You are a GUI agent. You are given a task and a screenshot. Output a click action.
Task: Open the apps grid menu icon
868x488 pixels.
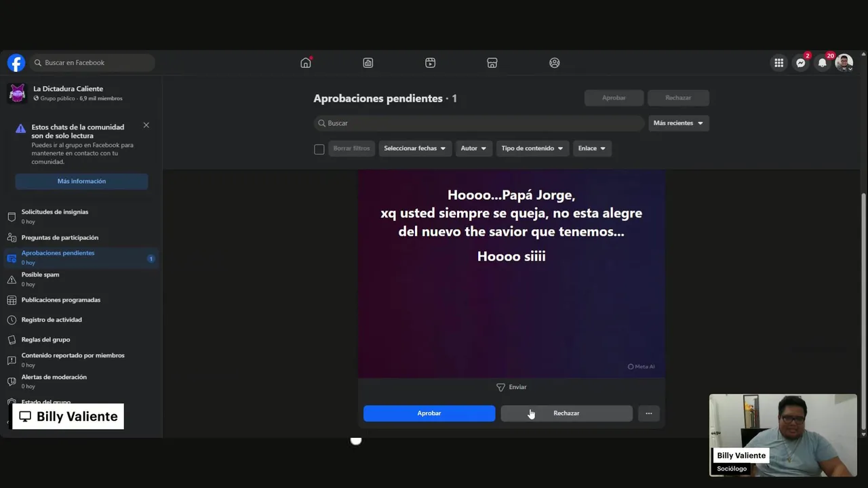pyautogui.click(x=779, y=63)
